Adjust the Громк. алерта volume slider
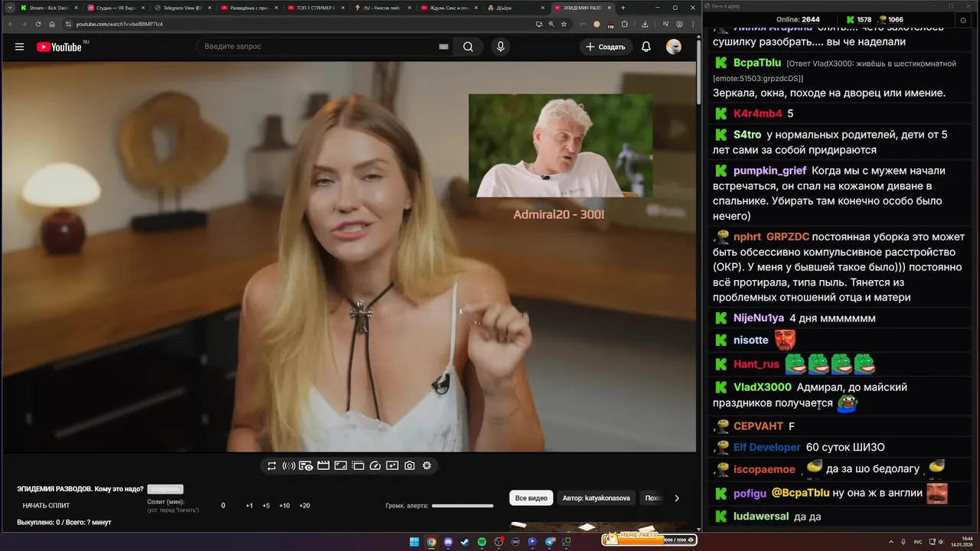 [462, 506]
